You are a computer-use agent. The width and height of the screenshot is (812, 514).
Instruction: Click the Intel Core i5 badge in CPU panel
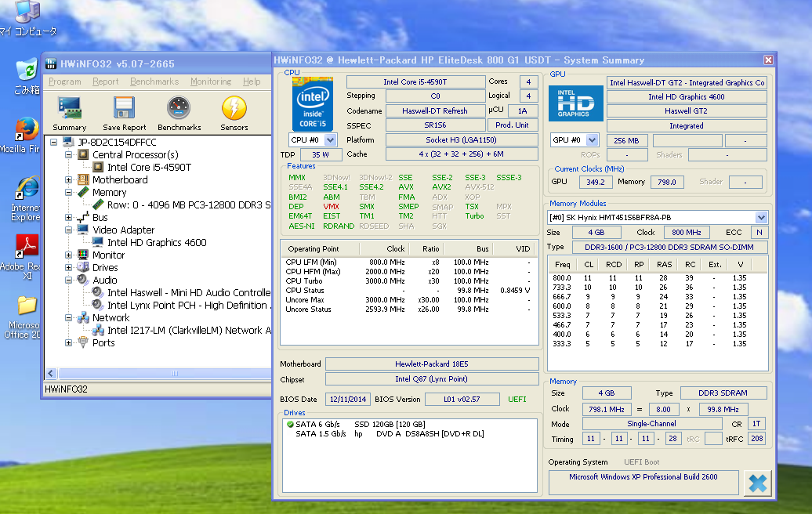click(x=313, y=103)
